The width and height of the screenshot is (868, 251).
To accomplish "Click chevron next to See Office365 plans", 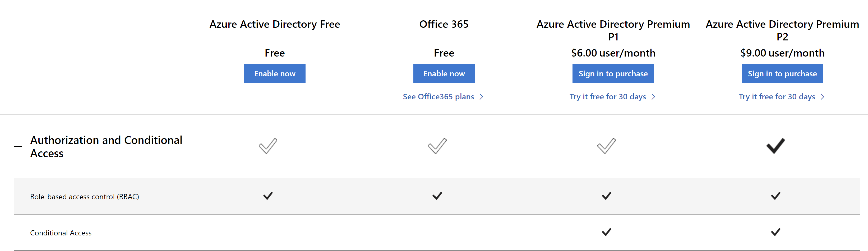I will 481,97.
